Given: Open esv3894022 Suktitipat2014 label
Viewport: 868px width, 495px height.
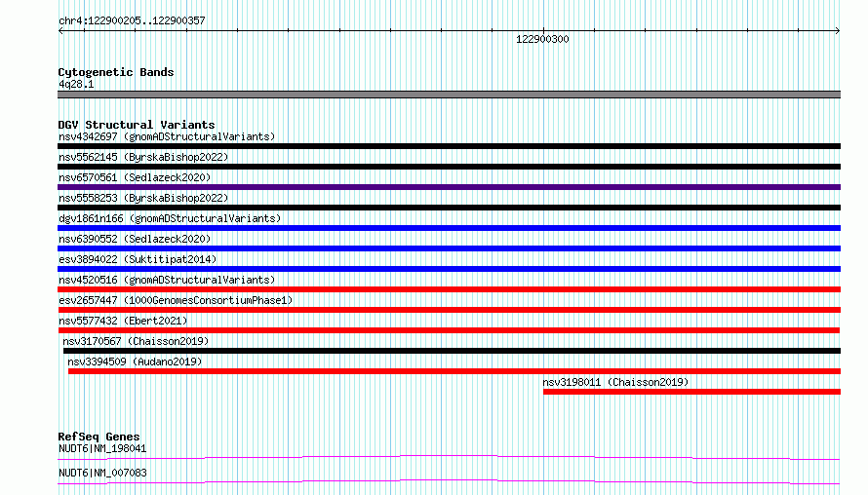Looking at the screenshot, I should tap(138, 259).
